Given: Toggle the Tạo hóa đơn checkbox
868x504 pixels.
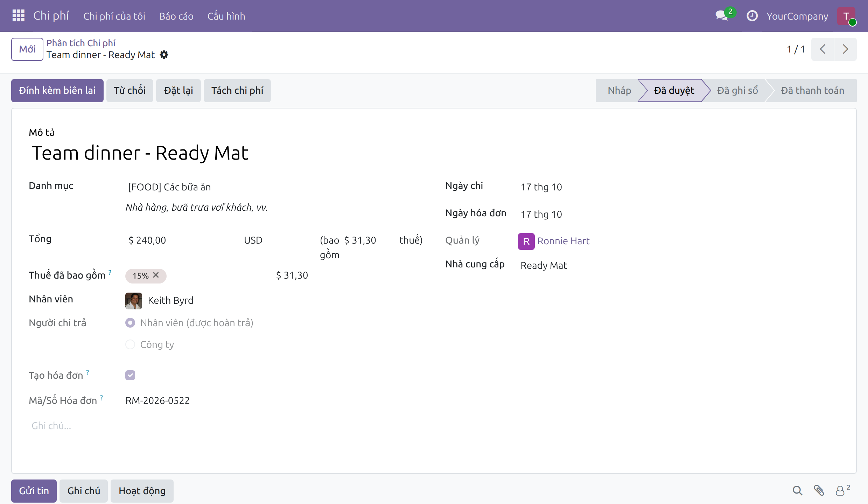Looking at the screenshot, I should pyautogui.click(x=130, y=375).
